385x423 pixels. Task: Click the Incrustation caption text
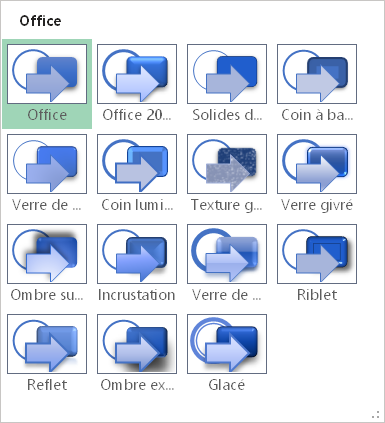137,295
